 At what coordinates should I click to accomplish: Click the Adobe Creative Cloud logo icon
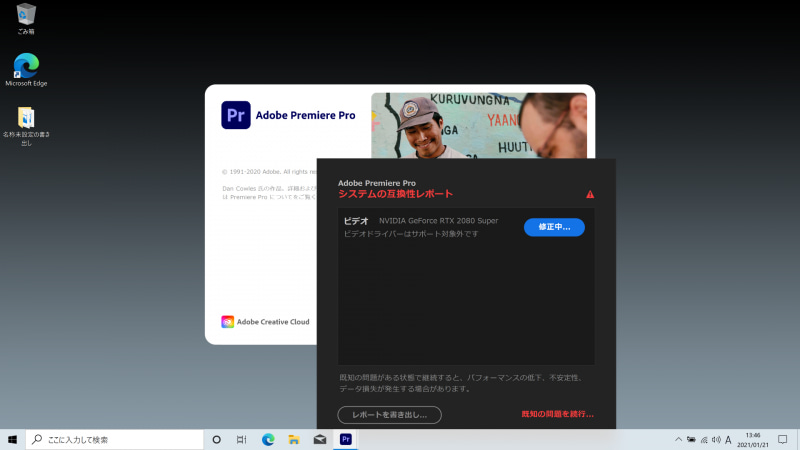(228, 321)
